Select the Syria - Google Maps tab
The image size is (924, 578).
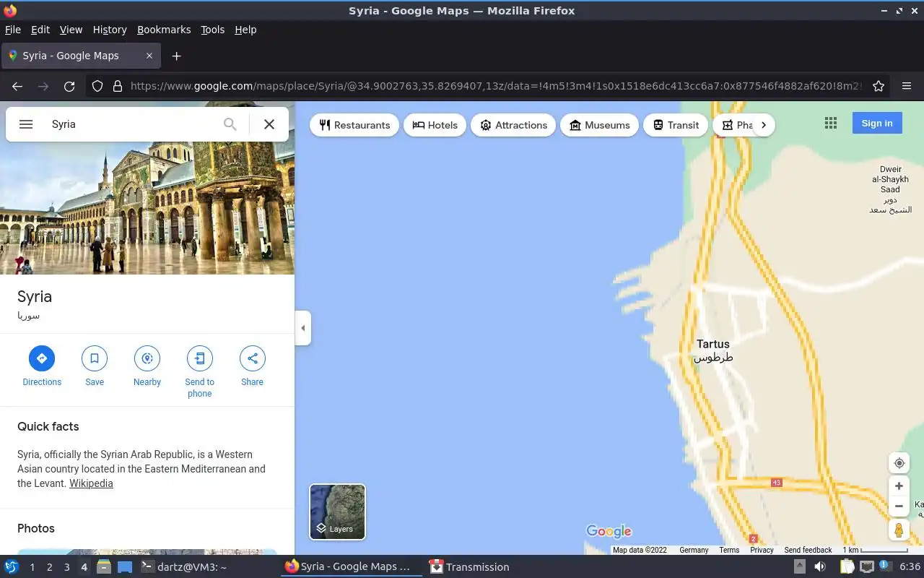click(81, 56)
